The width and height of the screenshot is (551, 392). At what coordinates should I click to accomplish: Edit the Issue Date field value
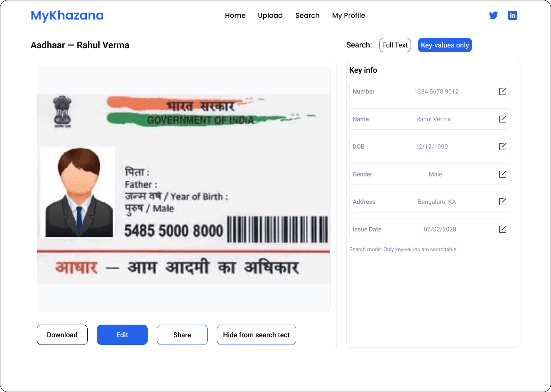(x=503, y=229)
